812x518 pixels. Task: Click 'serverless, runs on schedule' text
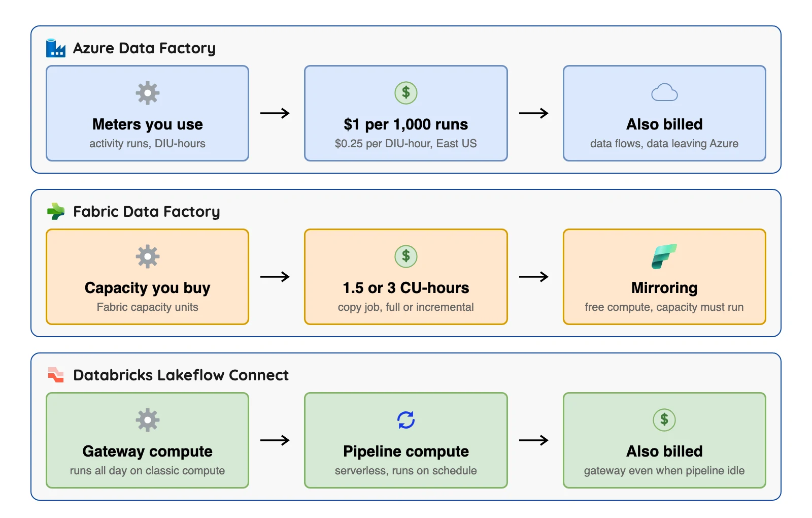(x=406, y=471)
